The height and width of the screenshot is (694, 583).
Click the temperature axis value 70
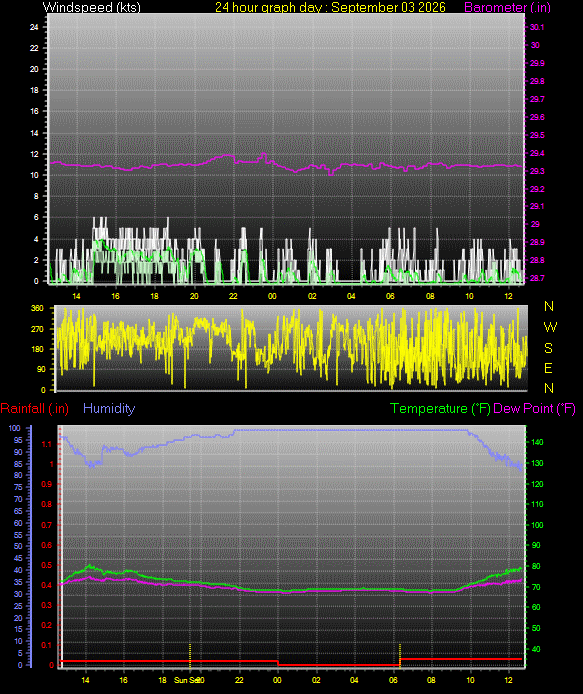536,587
